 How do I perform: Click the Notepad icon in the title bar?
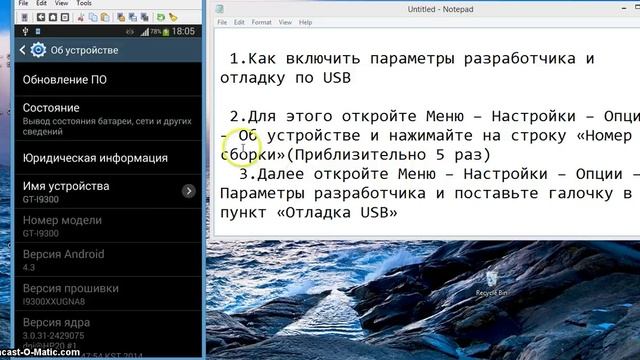coord(220,9)
